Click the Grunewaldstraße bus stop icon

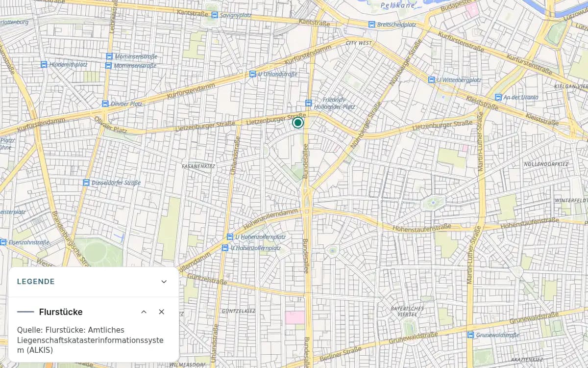pos(471,335)
